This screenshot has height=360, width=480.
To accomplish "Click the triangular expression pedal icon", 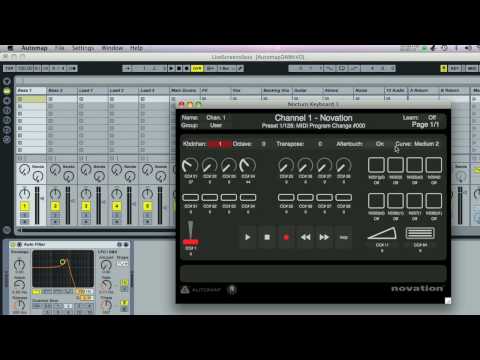I will pyautogui.click(x=382, y=233).
